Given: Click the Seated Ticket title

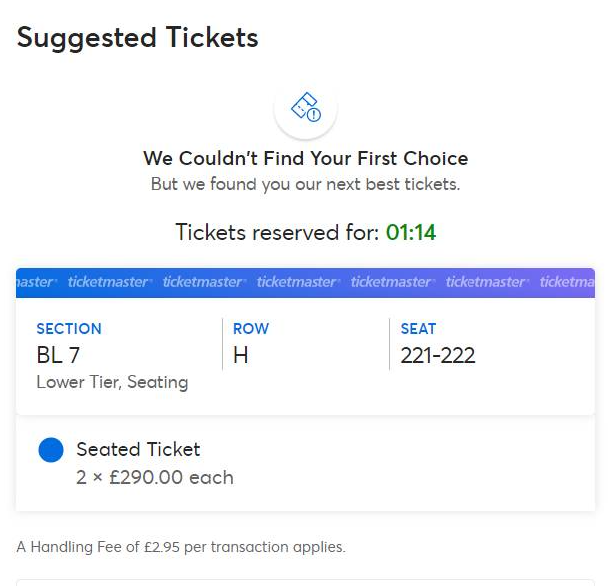Looking at the screenshot, I should point(138,450).
